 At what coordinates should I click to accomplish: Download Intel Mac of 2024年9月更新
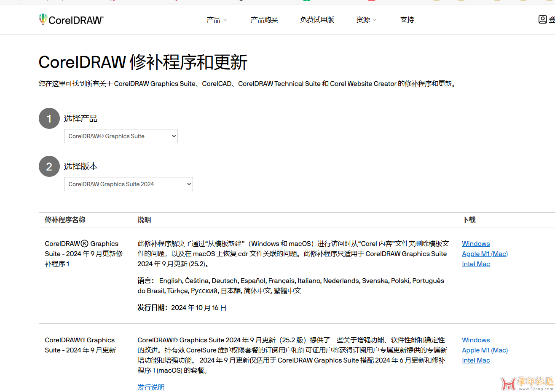(x=476, y=360)
